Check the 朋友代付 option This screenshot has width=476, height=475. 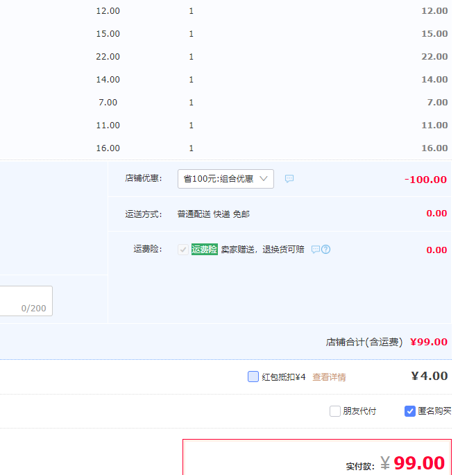coord(335,411)
